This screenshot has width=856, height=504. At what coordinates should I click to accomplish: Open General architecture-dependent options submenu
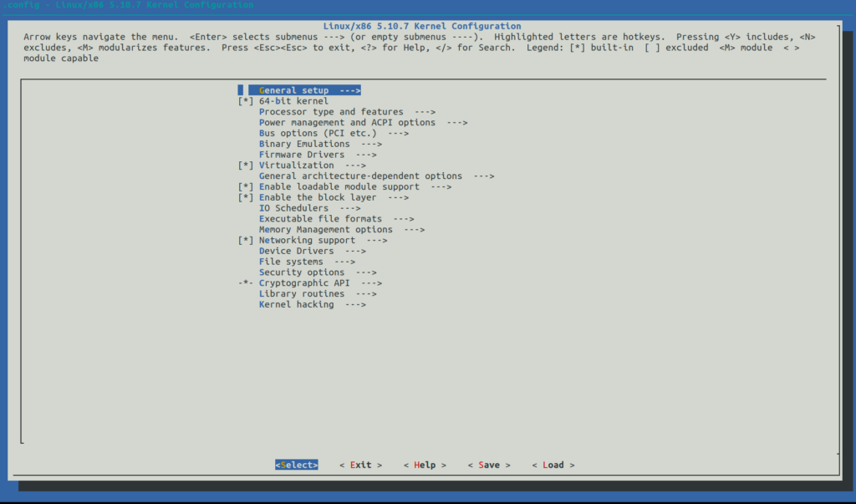tap(377, 176)
